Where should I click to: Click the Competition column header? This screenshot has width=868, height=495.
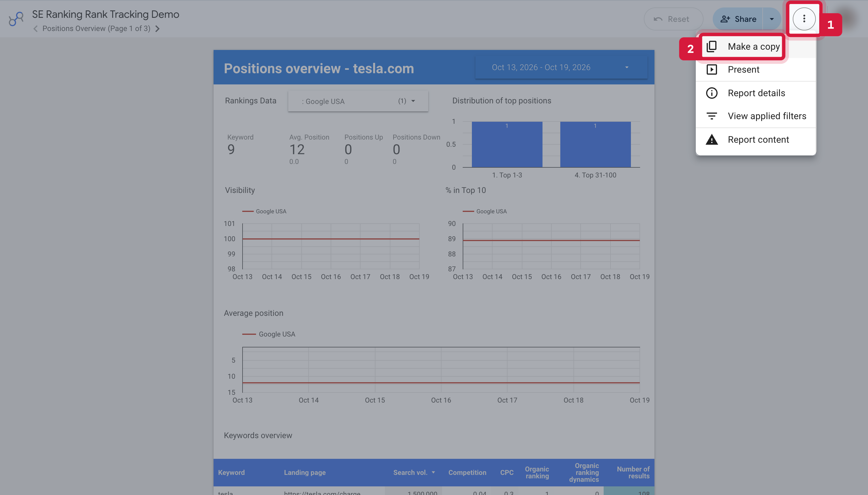[467, 472]
